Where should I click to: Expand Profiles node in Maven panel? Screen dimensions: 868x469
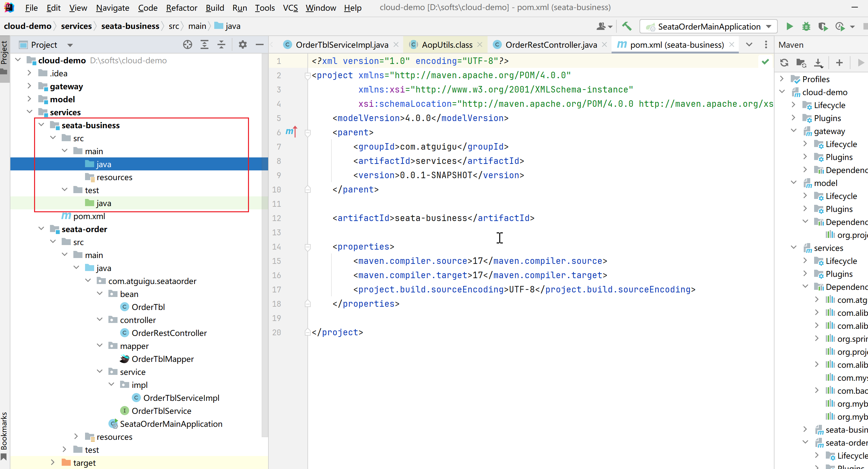pyautogui.click(x=782, y=79)
